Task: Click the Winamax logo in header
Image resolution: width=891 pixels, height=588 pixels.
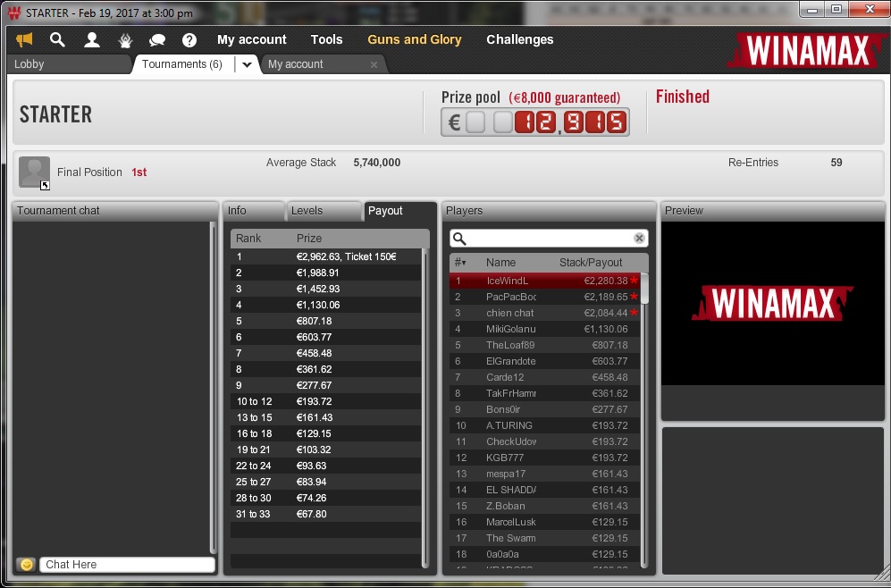Action: (x=808, y=51)
